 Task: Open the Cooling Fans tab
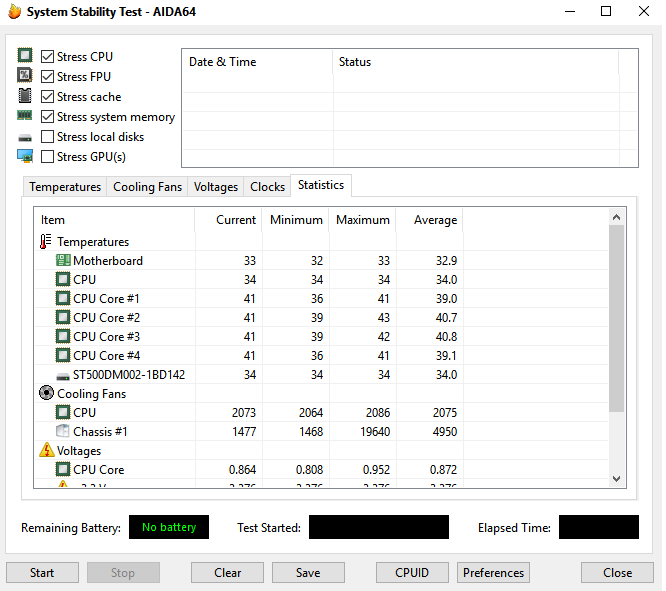[147, 187]
